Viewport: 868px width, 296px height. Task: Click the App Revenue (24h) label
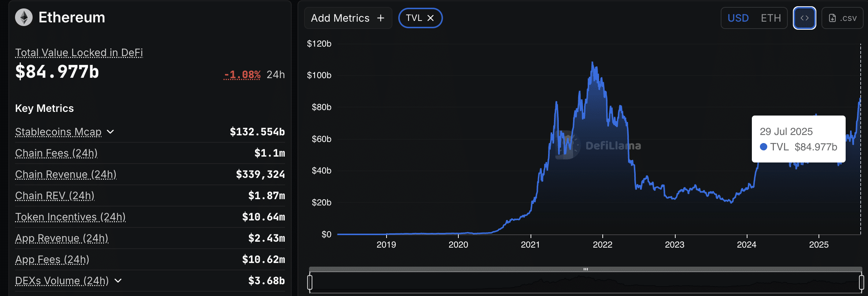(62, 238)
